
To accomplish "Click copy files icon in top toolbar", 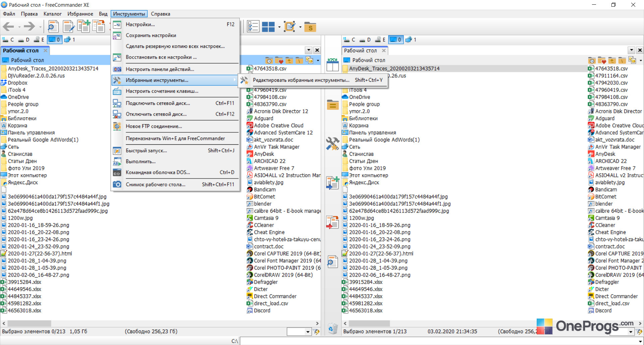I will 84,26.
